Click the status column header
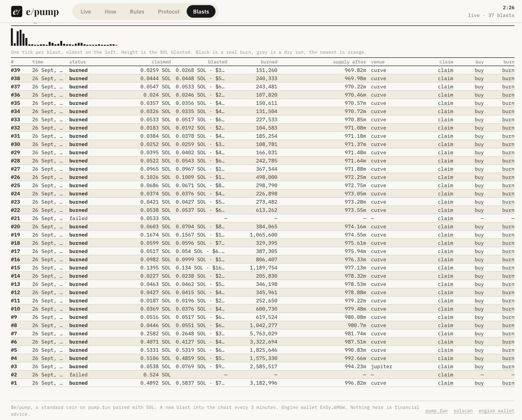 coord(77,62)
